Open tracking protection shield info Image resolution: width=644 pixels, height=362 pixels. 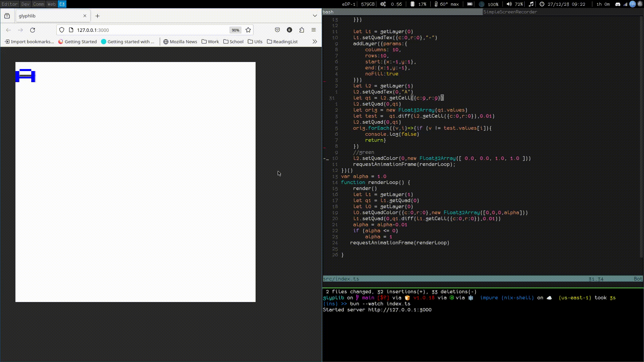[62, 30]
